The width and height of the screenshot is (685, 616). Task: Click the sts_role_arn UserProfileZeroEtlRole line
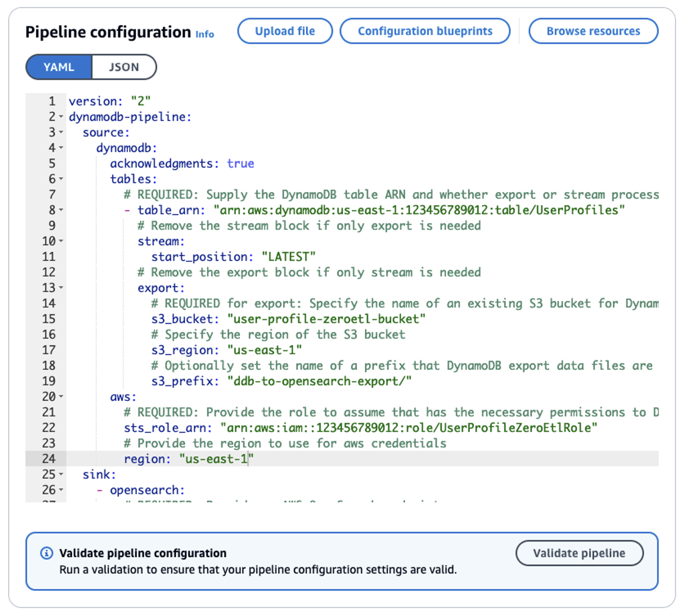(x=361, y=428)
